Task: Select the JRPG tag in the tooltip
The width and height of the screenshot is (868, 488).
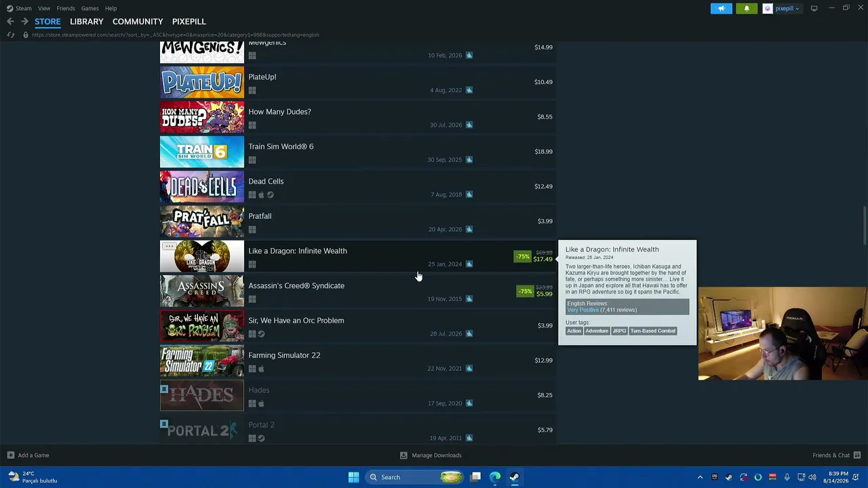Action: 619,331
